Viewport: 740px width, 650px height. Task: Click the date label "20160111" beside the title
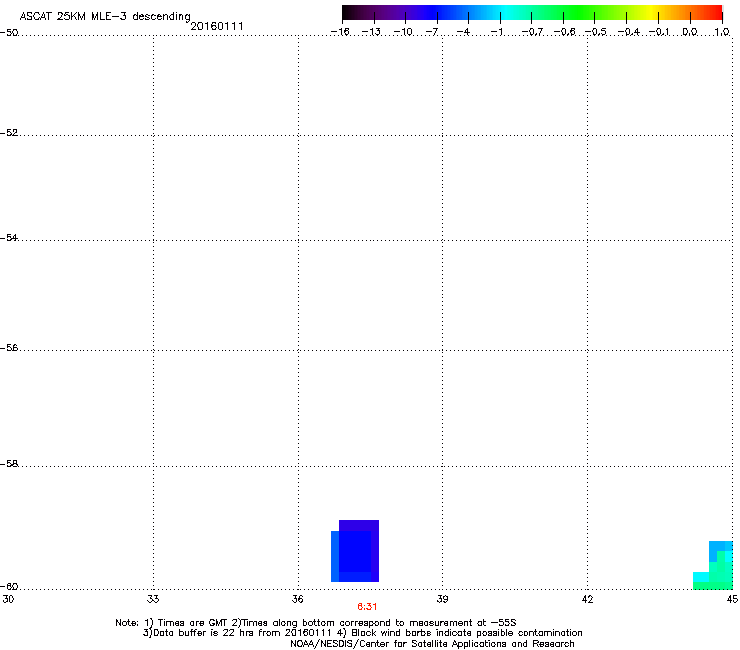click(217, 26)
